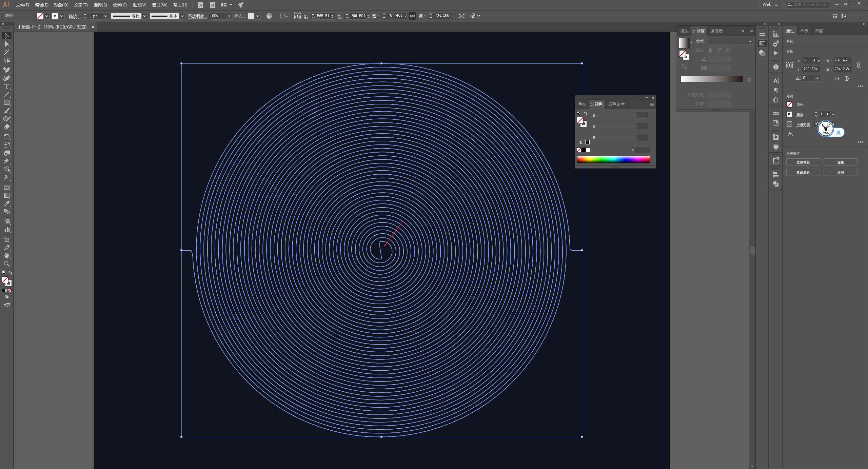Select the Type tool in toolbar

click(x=7, y=86)
